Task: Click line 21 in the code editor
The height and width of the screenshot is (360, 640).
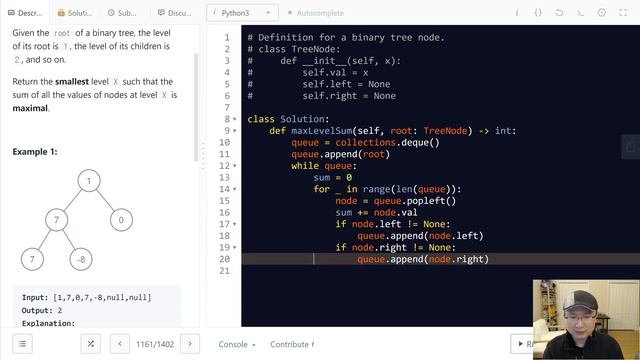Action: tap(440, 271)
